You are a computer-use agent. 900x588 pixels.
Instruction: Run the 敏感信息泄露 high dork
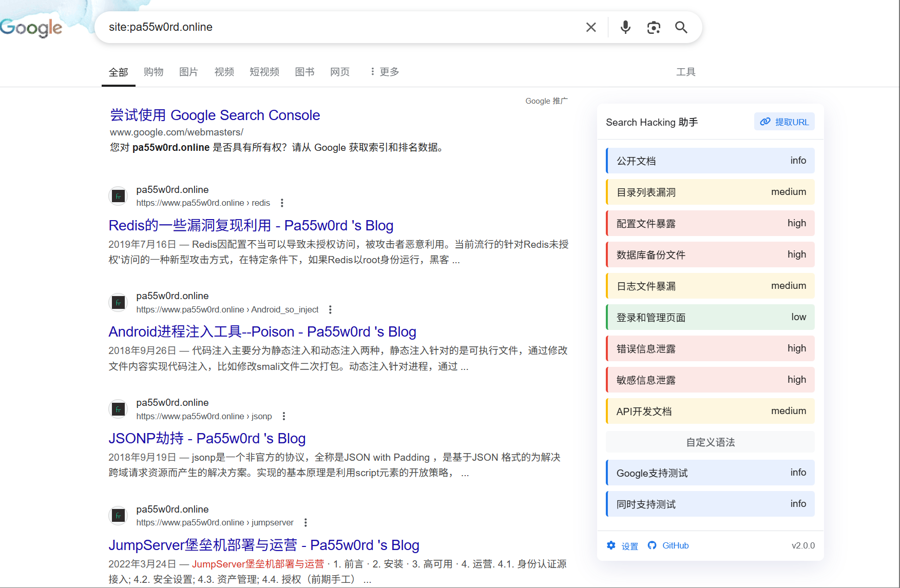(710, 380)
